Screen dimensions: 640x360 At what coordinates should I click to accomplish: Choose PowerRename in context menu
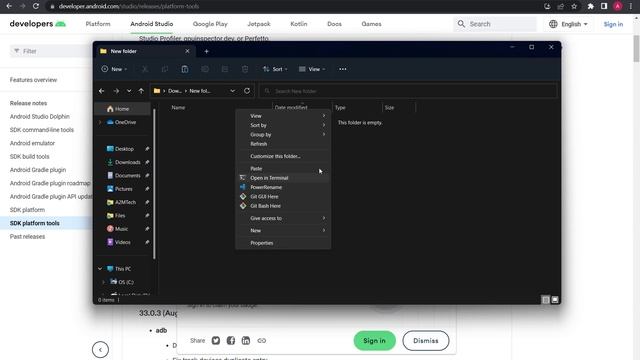283,187
